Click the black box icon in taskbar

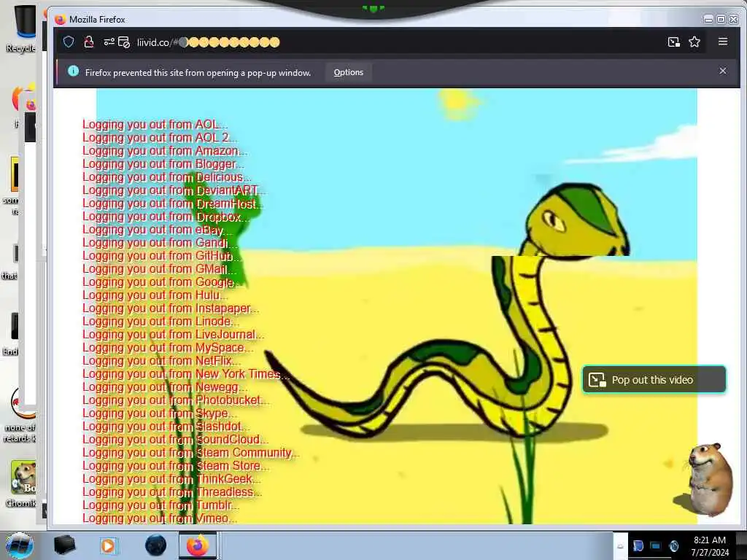(x=64, y=545)
